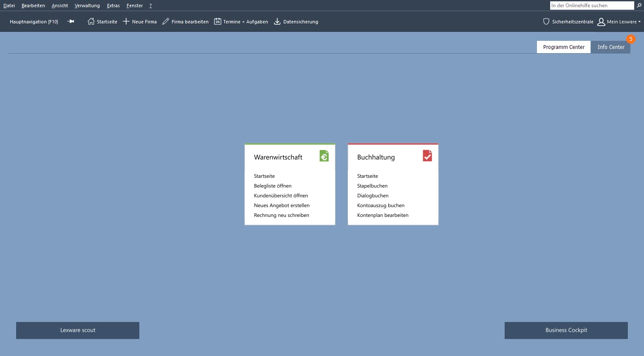The image size is (644, 356).
Task: Click the user icon for Mein Lexware
Action: click(601, 22)
